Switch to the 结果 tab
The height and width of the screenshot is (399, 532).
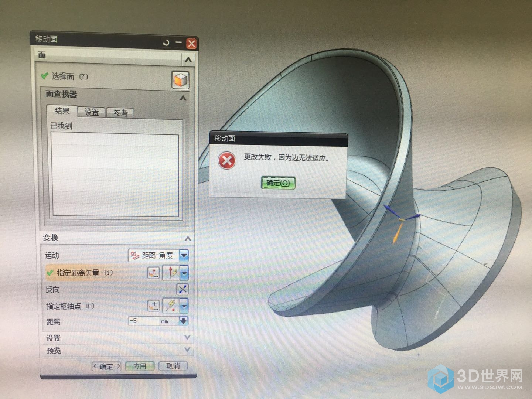[62, 111]
